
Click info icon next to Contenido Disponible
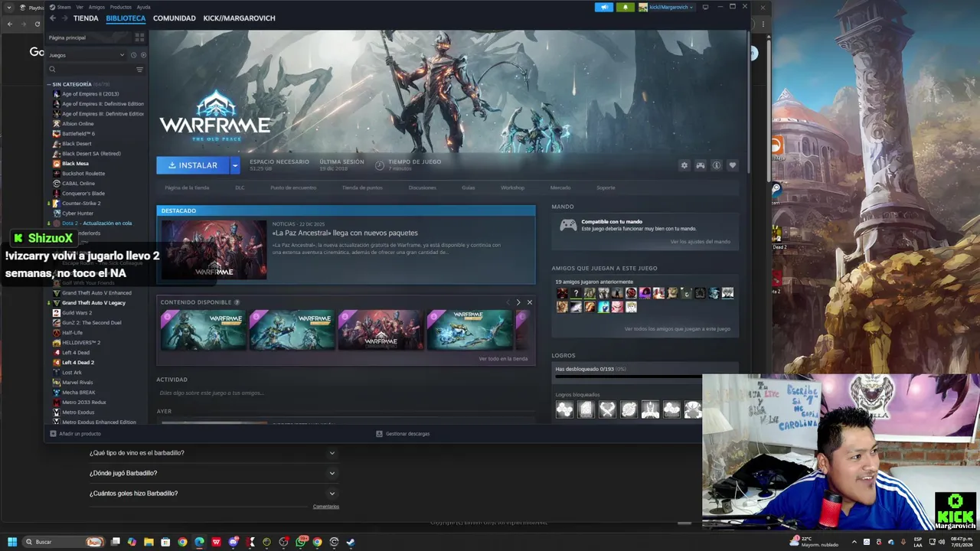coord(237,302)
